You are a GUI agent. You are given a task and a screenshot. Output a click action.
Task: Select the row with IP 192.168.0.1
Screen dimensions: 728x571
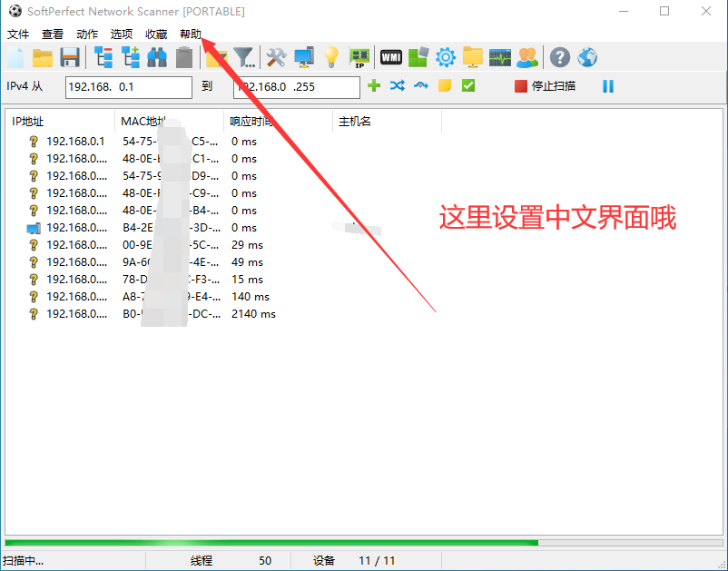click(223, 142)
